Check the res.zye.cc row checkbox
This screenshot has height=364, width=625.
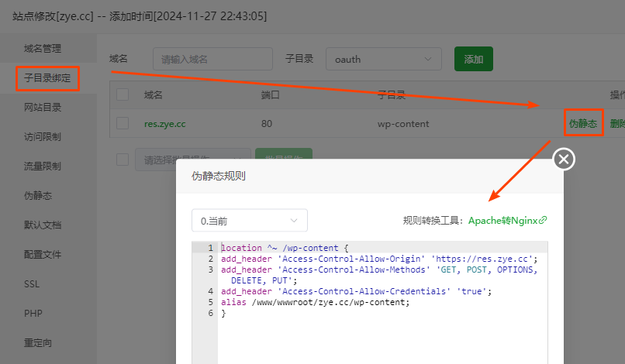[123, 123]
